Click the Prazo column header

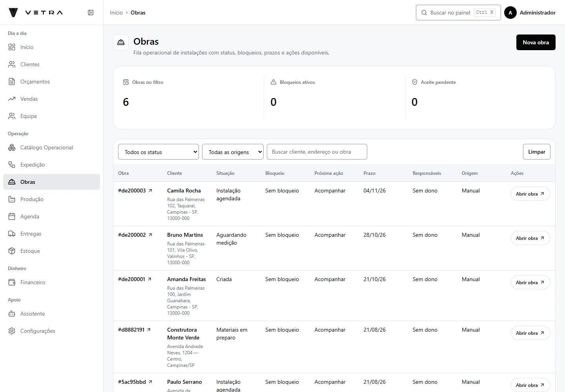pyautogui.click(x=369, y=173)
